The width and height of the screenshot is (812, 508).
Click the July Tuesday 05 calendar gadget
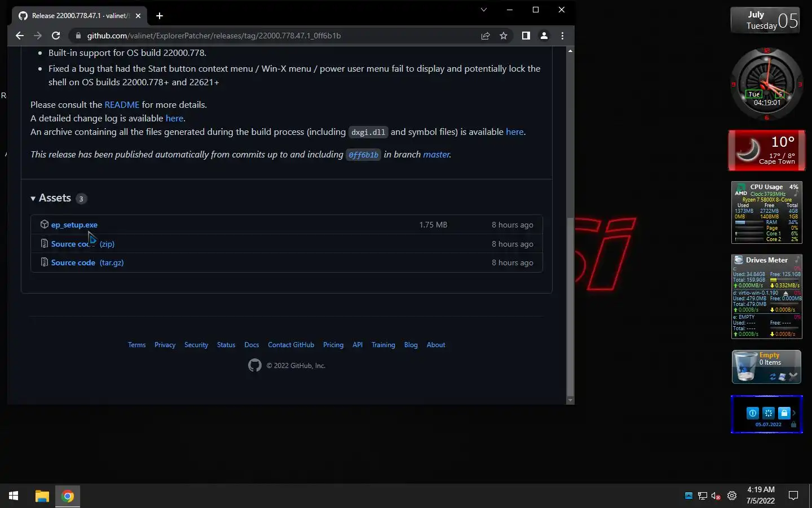(x=765, y=20)
